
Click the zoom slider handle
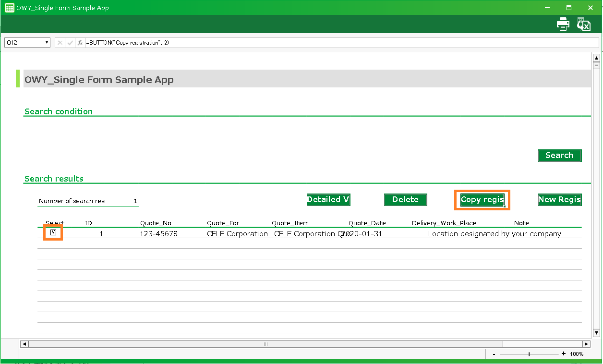click(x=529, y=354)
